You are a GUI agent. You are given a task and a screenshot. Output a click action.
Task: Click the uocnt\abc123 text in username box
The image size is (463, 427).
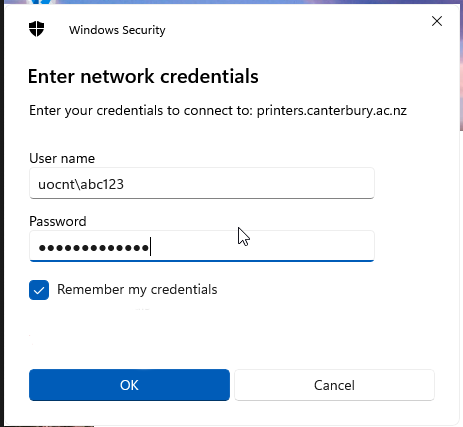click(x=81, y=184)
